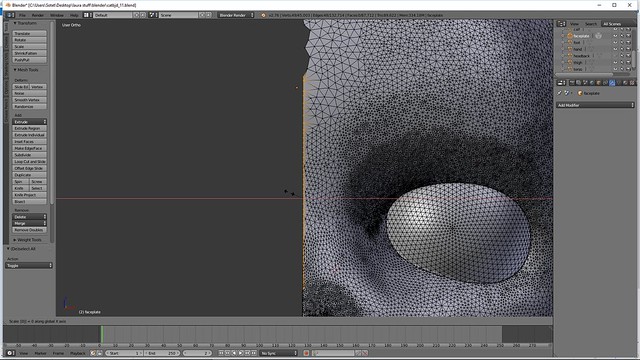Toggle renderability camera for hand object
Viewport: 640px width, 360px height.
628,49
